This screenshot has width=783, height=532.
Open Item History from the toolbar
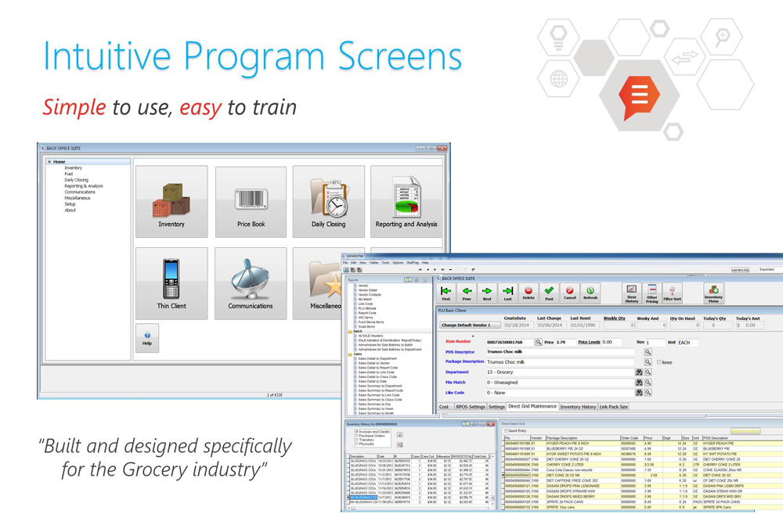pos(632,293)
